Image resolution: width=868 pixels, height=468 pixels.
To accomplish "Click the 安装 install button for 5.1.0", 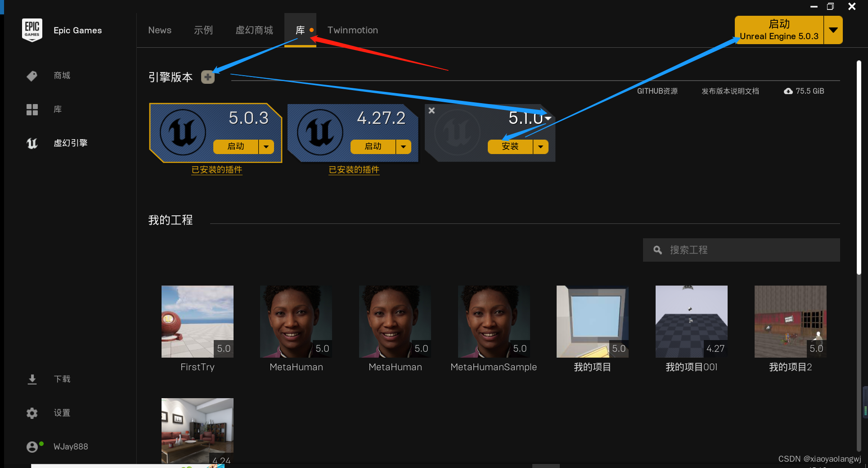I will [510, 146].
